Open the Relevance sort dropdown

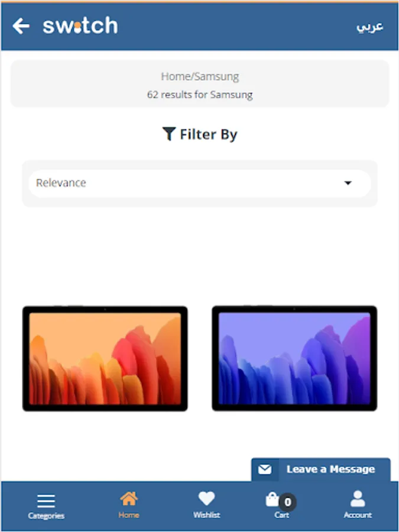[200, 183]
